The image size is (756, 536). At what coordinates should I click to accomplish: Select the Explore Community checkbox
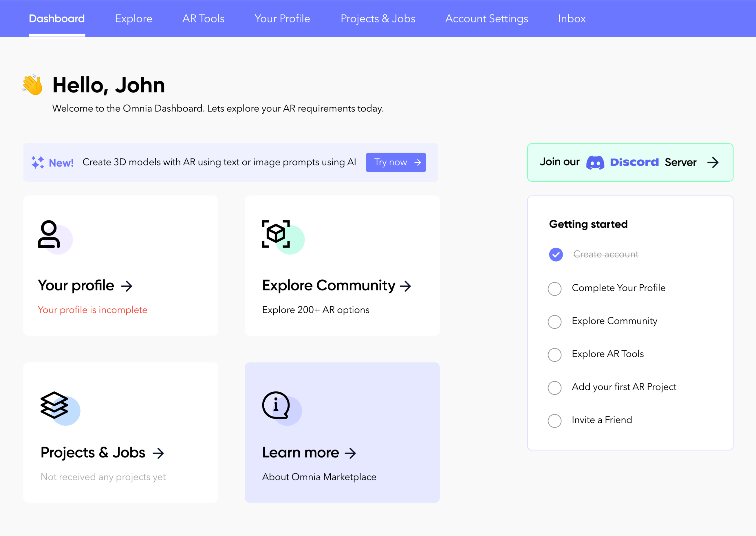coord(555,321)
